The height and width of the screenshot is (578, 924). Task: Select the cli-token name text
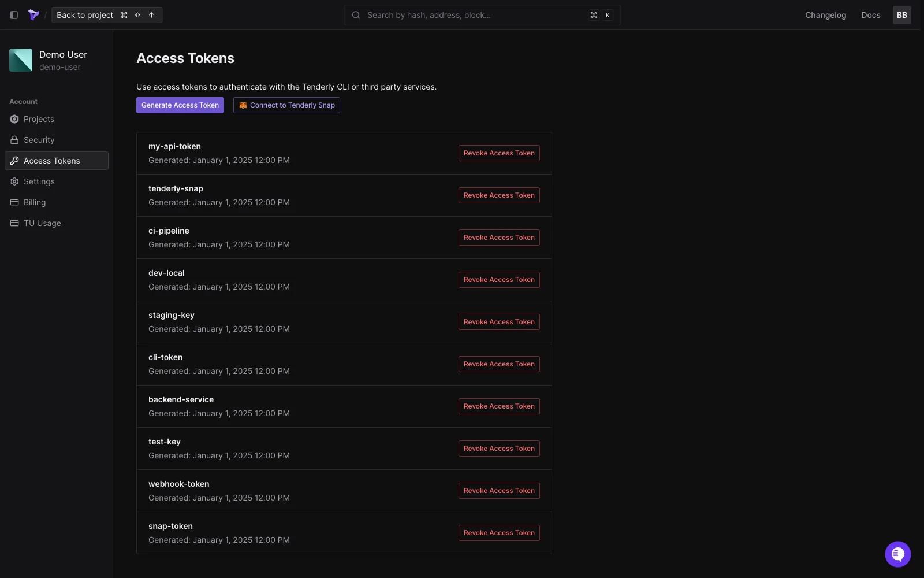tap(165, 357)
